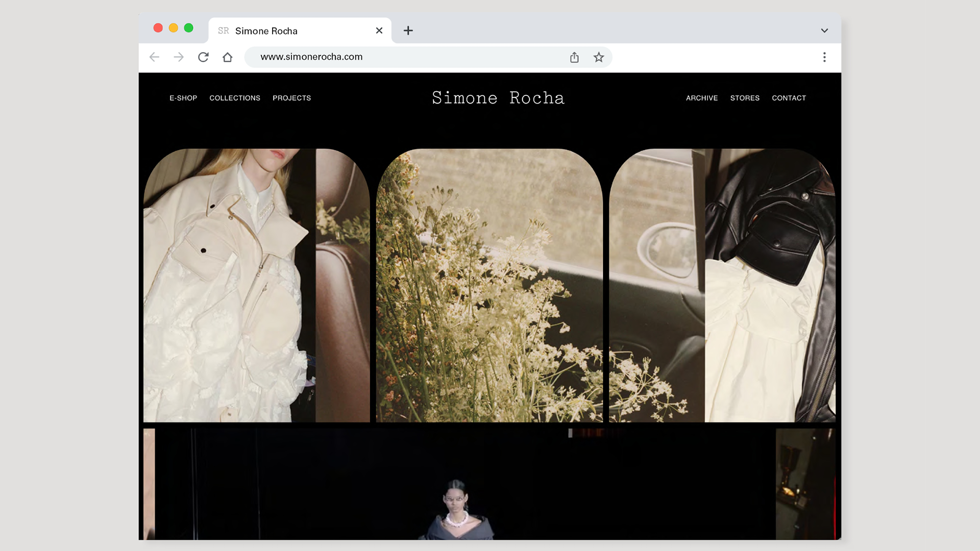Viewport: 980px width, 551px height.
Task: Click the address bar URL field
Action: pos(398,57)
